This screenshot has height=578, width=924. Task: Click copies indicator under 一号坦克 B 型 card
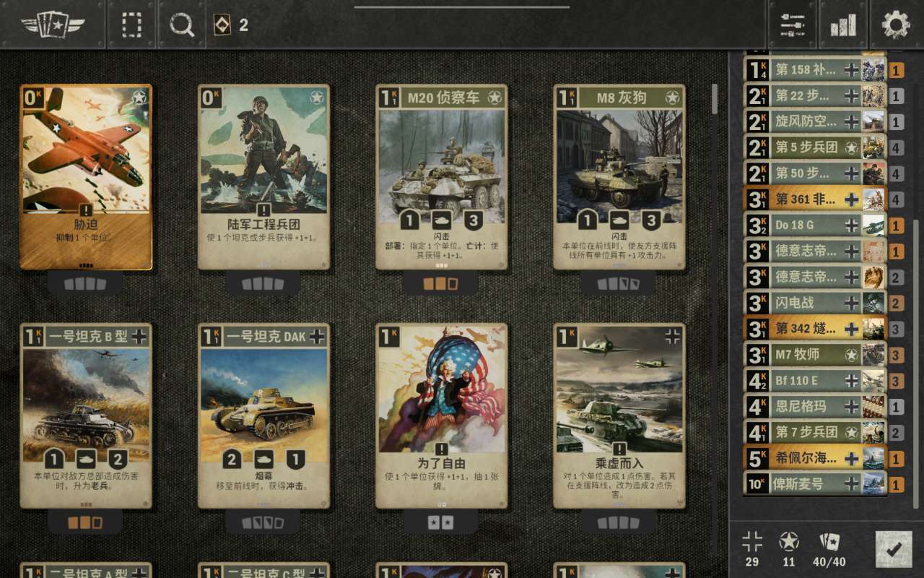(x=86, y=522)
